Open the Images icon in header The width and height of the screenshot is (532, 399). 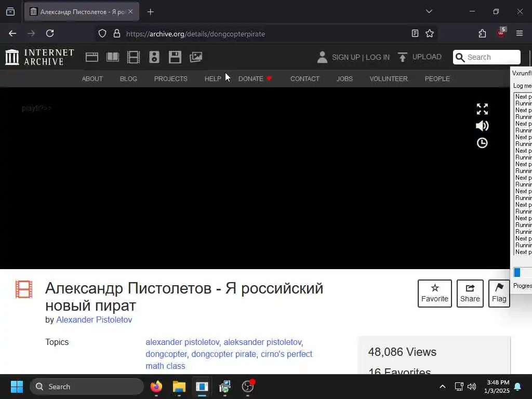click(x=196, y=57)
